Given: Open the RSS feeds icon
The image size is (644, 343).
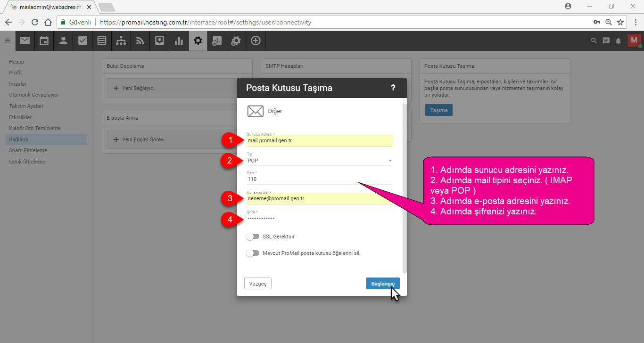Looking at the screenshot, I should coord(140,41).
